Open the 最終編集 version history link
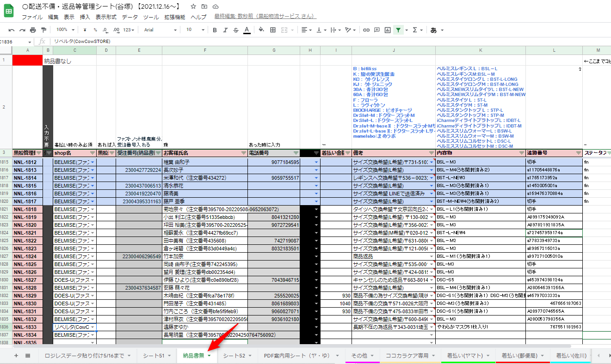 265,16
